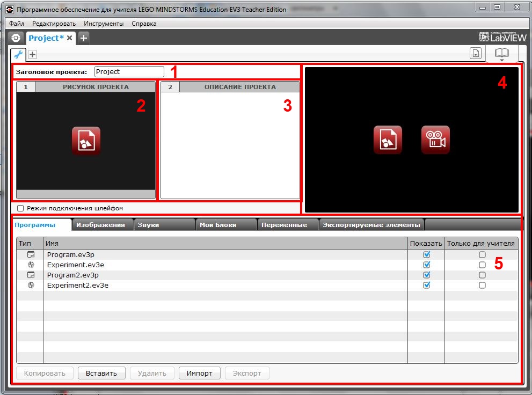The height and width of the screenshot is (395, 532).
Task: Click inside the Описание проекта text area
Action: [230, 145]
